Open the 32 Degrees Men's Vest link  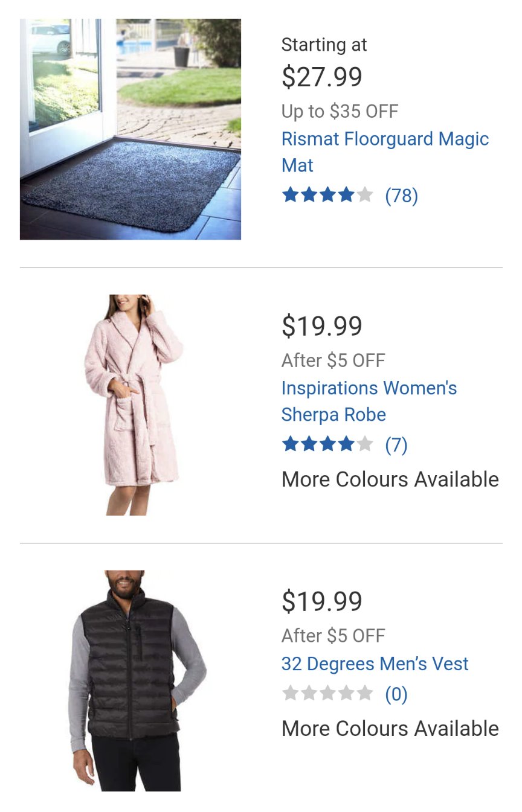[375, 664]
